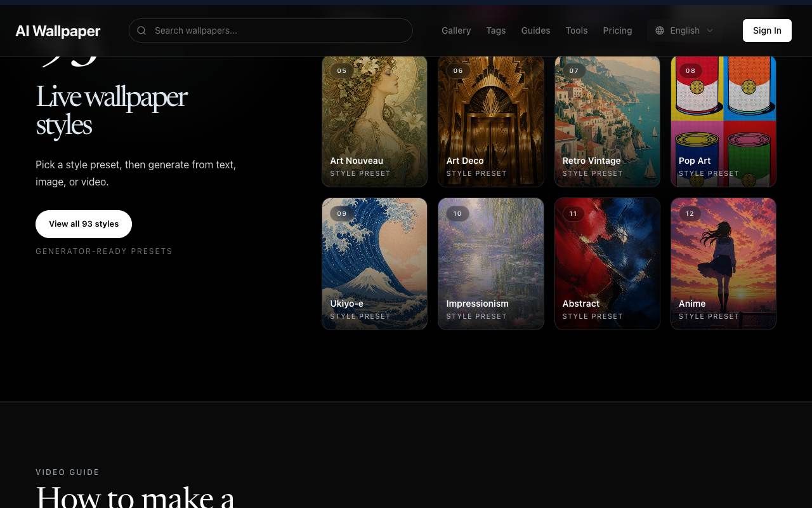Open the Tools menu item

point(577,30)
